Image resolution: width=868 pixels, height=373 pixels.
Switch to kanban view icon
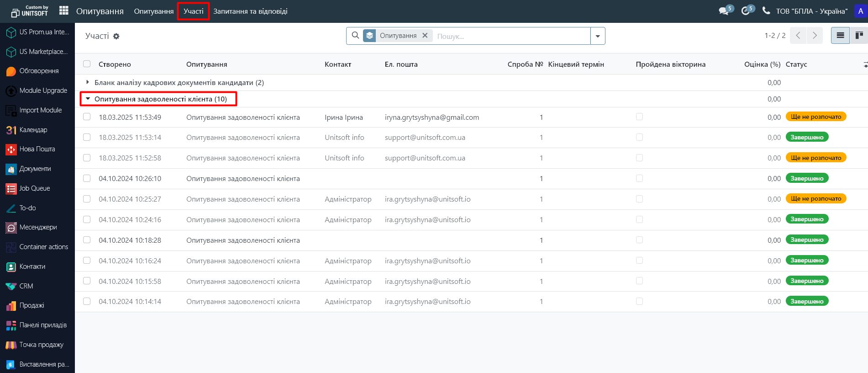pos(858,36)
